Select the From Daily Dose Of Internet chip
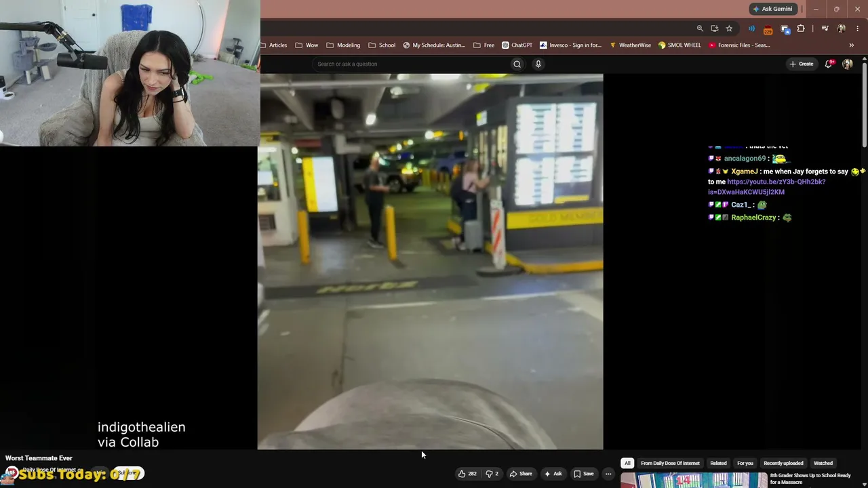Image resolution: width=868 pixels, height=488 pixels. [x=670, y=464]
